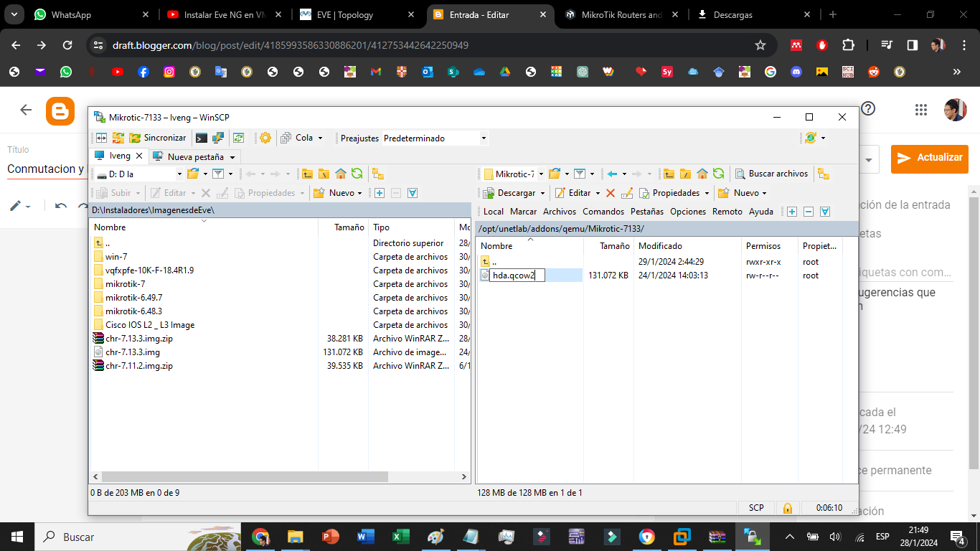Open the Opciones menu
This screenshot has width=980, height=551.
(688, 212)
